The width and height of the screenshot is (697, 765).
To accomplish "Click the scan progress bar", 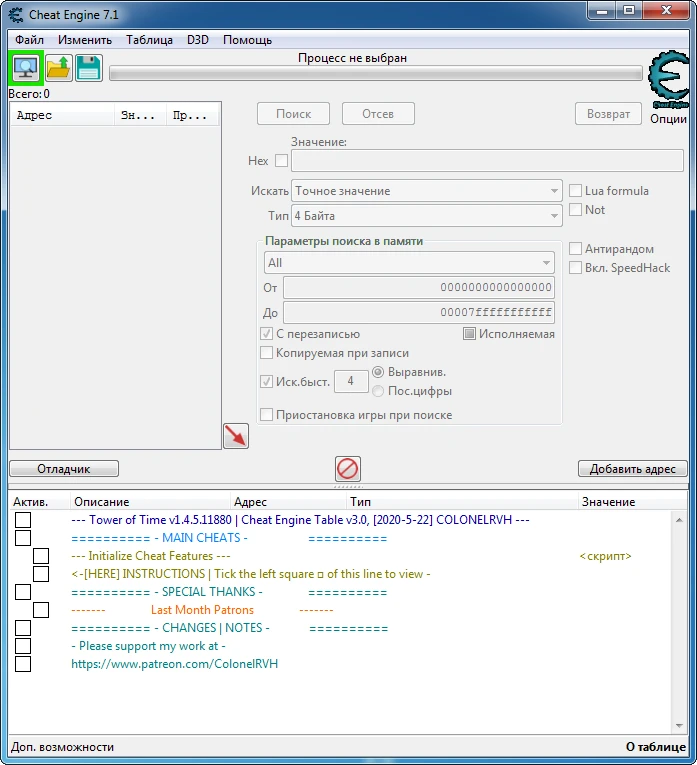I will 376,74.
